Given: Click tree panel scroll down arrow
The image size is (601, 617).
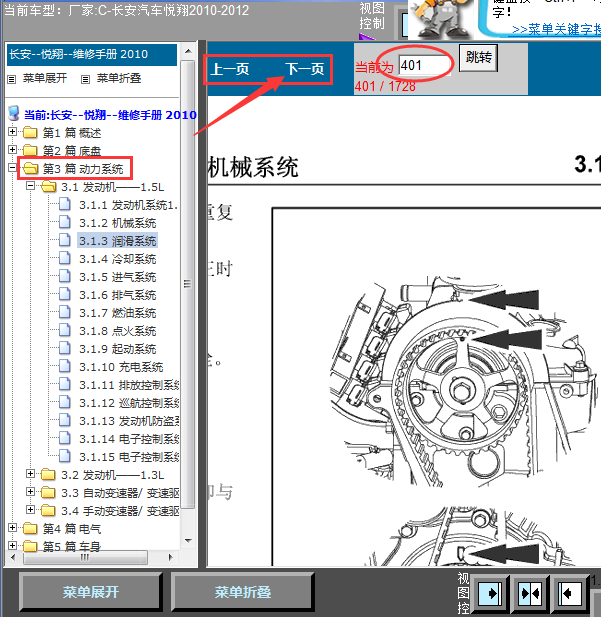Looking at the screenshot, I should 188,541.
